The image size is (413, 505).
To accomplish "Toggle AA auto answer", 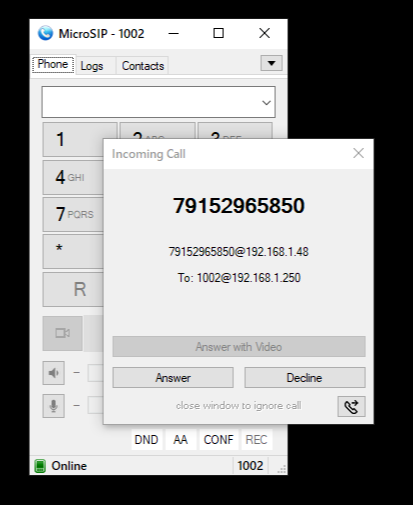I will [180, 440].
